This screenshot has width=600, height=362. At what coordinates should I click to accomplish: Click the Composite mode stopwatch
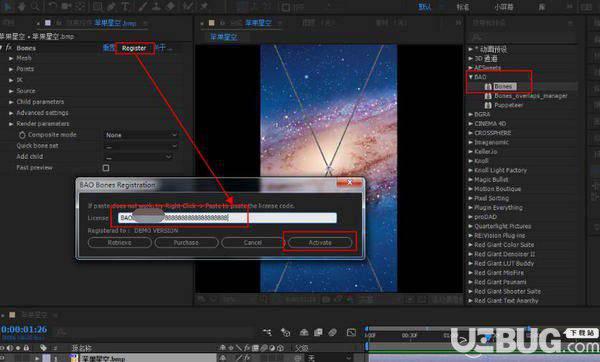pos(22,135)
